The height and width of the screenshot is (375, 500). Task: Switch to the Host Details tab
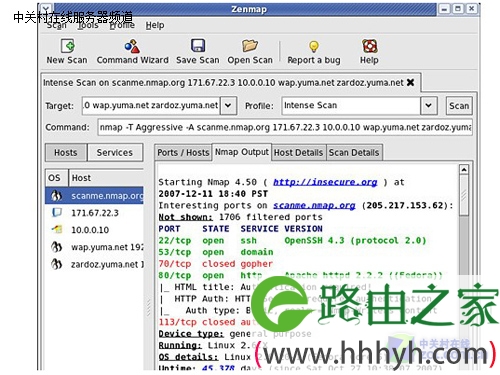click(x=298, y=153)
